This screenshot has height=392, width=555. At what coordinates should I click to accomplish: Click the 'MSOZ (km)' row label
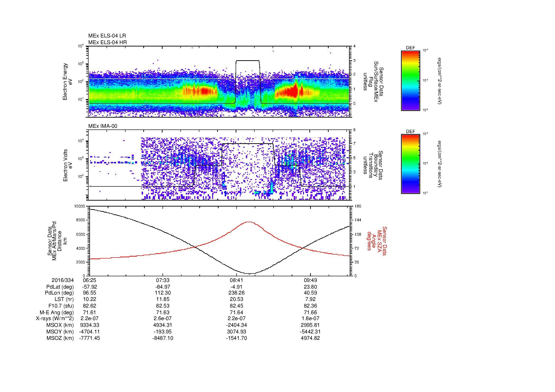tap(60, 338)
